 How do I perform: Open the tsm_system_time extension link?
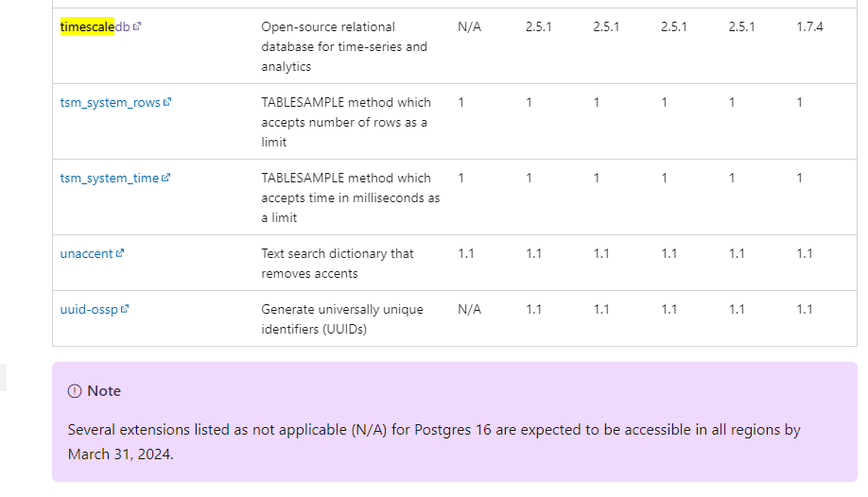point(110,179)
